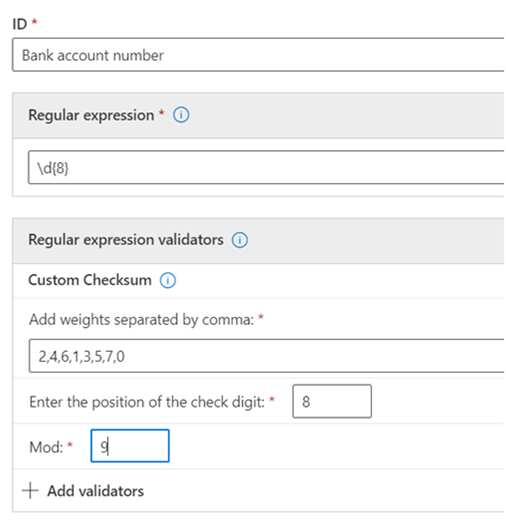
Task: Click the plus icon before Add validators
Action: [x=30, y=491]
